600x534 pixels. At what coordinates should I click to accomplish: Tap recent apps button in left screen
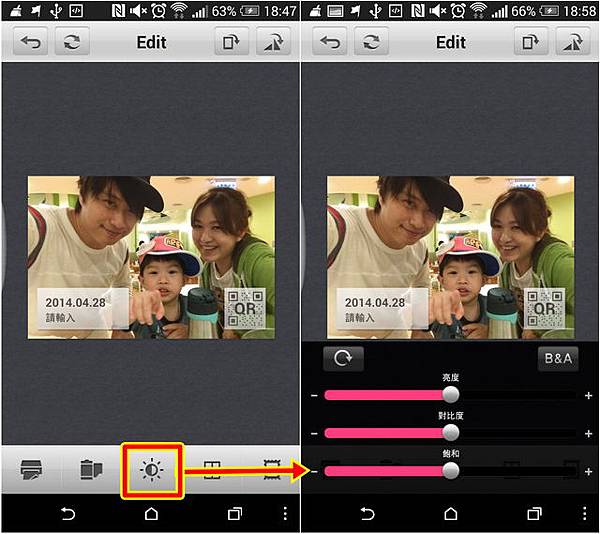pos(235,514)
